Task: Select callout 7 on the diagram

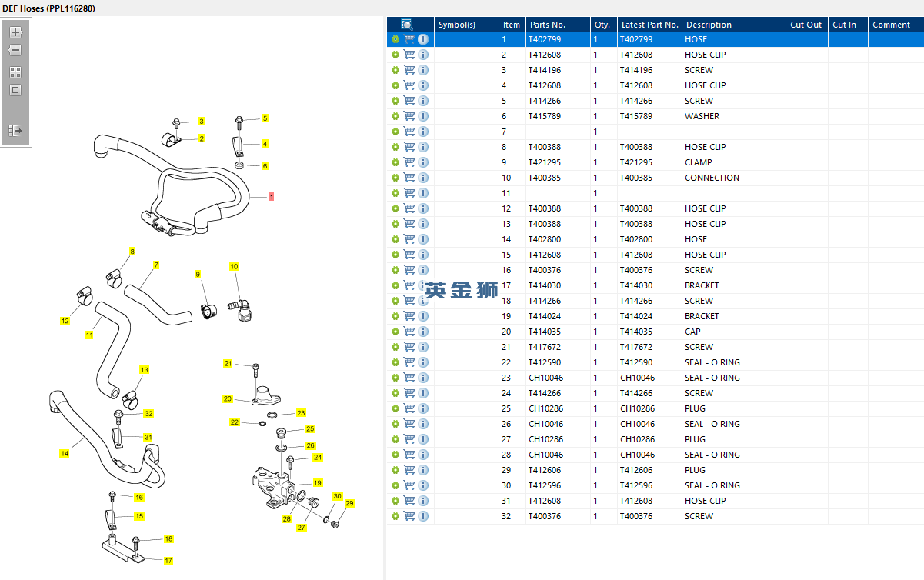Action: (x=156, y=265)
